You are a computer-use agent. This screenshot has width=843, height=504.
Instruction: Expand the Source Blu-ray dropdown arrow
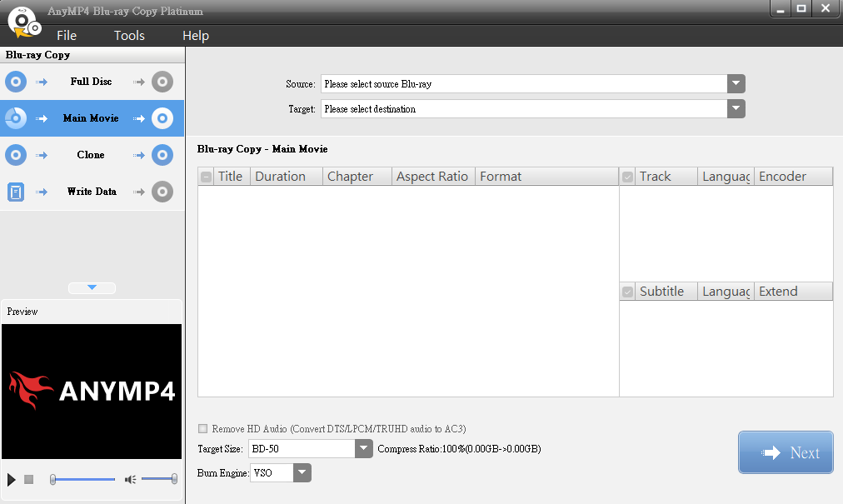tap(736, 84)
